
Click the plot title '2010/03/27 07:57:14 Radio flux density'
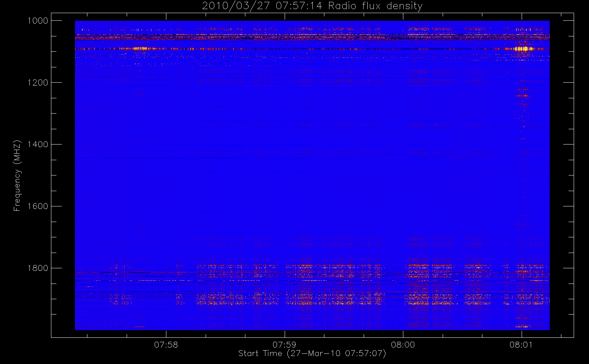point(312,6)
